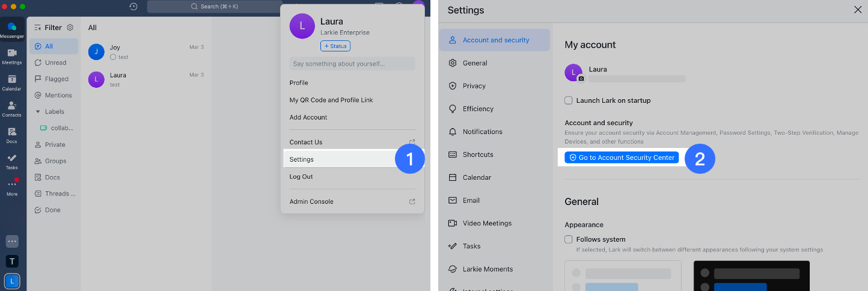Click the Say something about yourself field
The image size is (868, 291).
pyautogui.click(x=352, y=64)
